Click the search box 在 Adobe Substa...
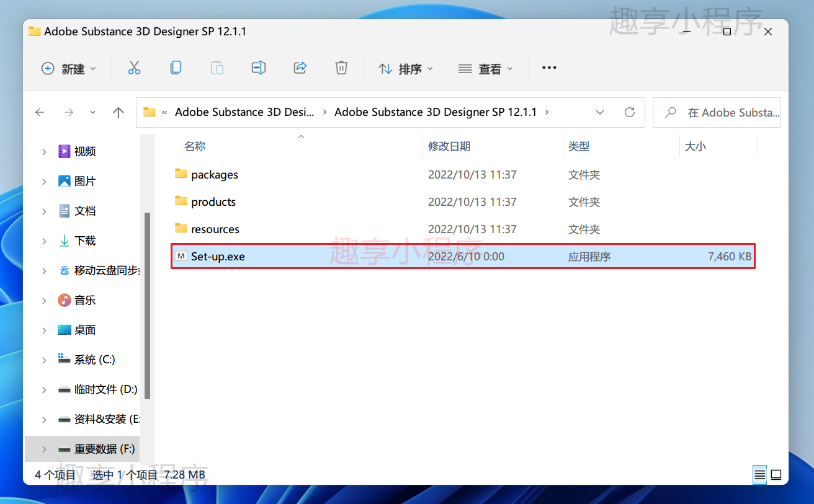Screen dimensions: 814x504 tap(717, 112)
